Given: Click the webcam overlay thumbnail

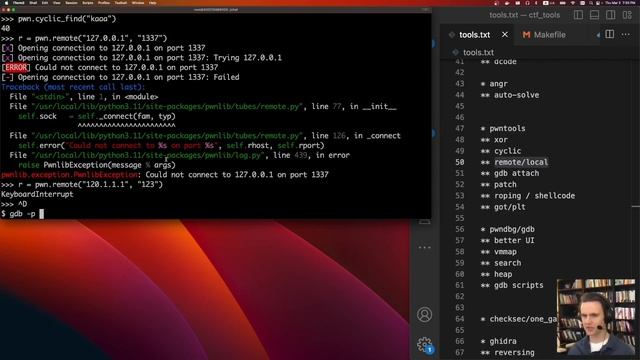Looking at the screenshot, I should [596, 316].
